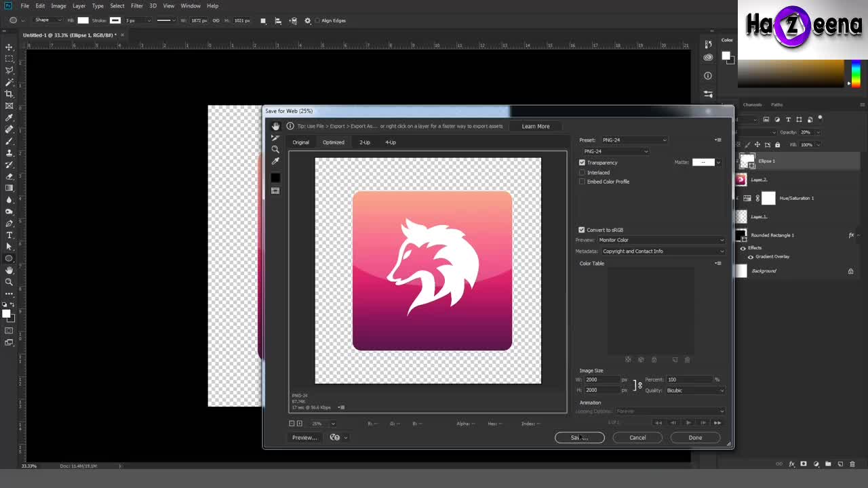This screenshot has width=868, height=488.
Task: Switch to the 2-Up tab
Action: (365, 142)
